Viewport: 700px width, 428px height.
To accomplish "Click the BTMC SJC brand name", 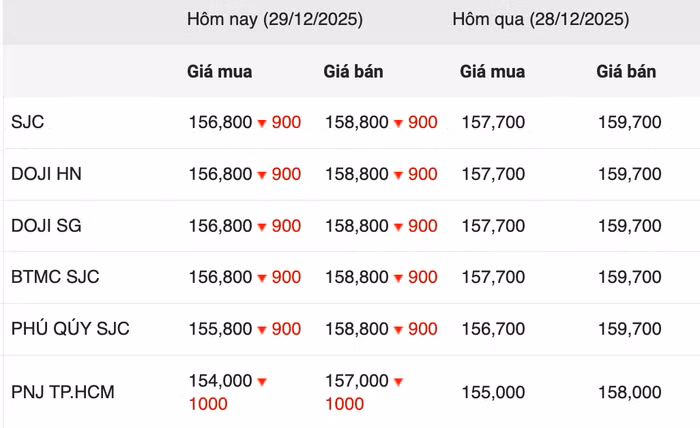I will [x=55, y=277].
